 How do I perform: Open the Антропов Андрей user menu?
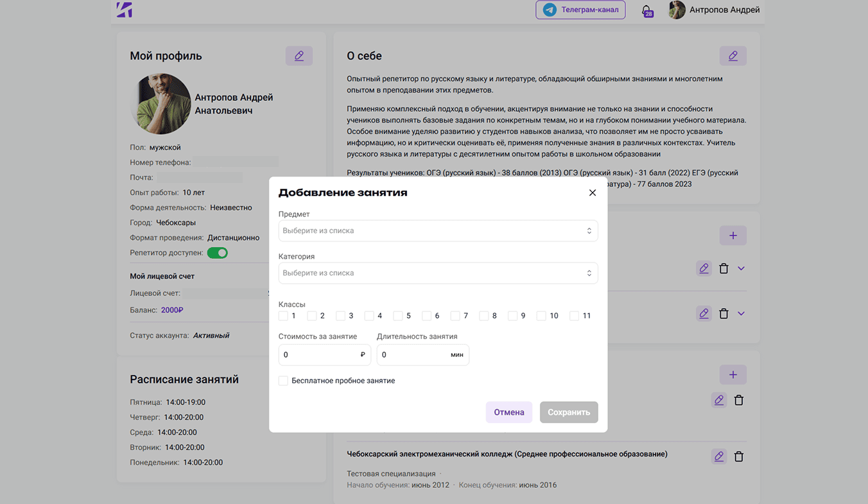(714, 10)
